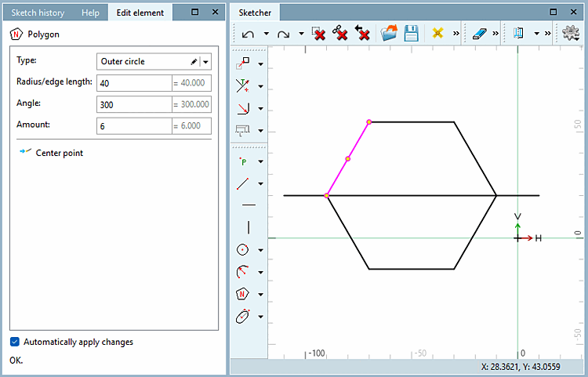
Task: Show more toolbar items after mirror icon
Action: [547, 34]
